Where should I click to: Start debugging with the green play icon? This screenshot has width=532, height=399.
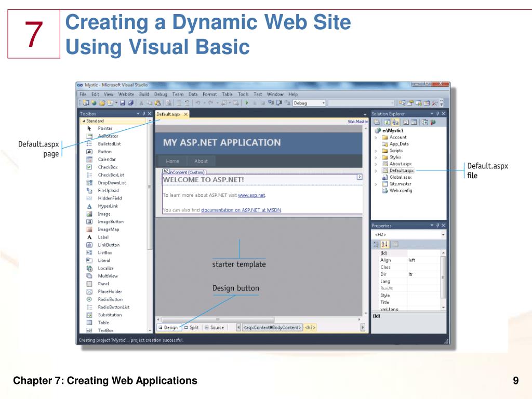247,103
